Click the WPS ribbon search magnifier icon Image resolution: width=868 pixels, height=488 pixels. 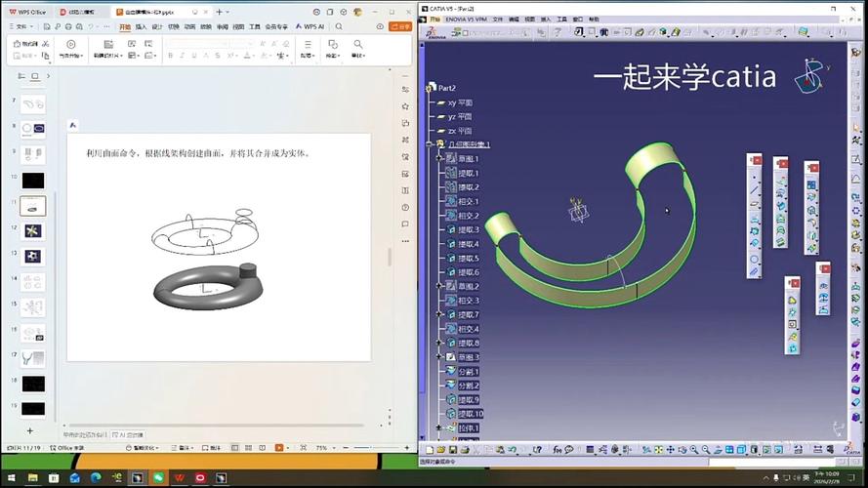point(339,26)
